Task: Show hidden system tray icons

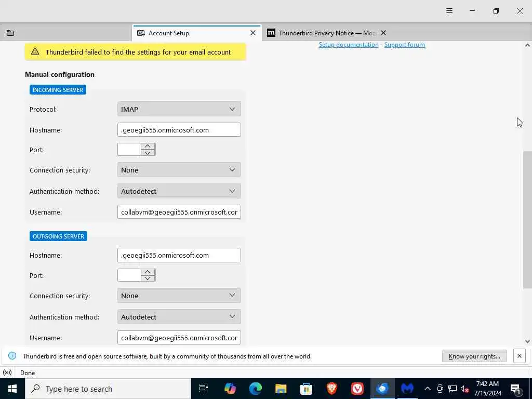Action: pyautogui.click(x=428, y=389)
